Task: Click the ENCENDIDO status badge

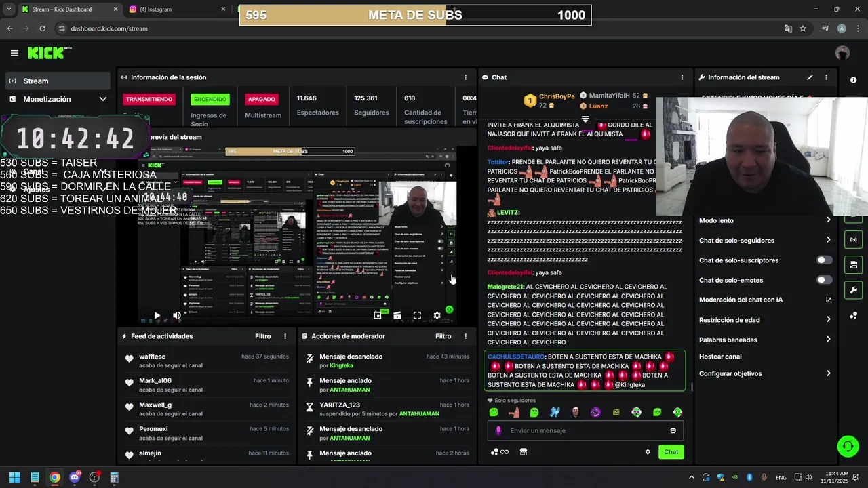Action: (x=210, y=99)
